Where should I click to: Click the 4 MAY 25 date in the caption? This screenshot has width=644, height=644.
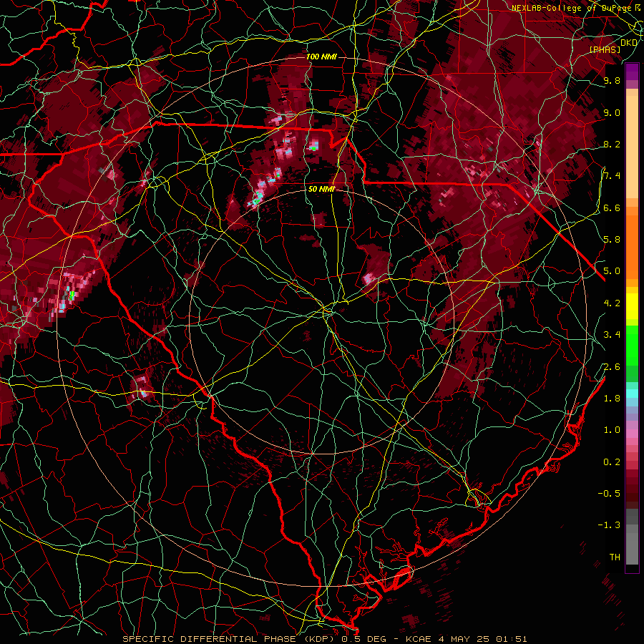pos(464,639)
